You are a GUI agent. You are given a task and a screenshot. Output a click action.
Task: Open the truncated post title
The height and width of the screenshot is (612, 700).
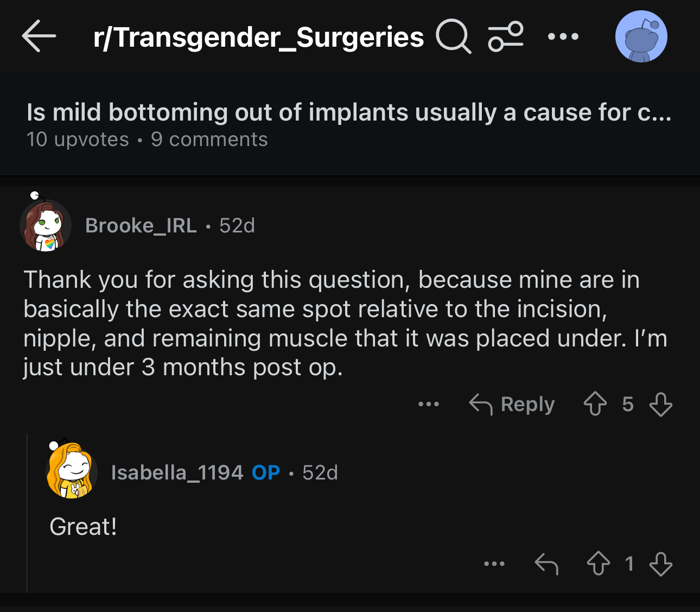(x=349, y=112)
